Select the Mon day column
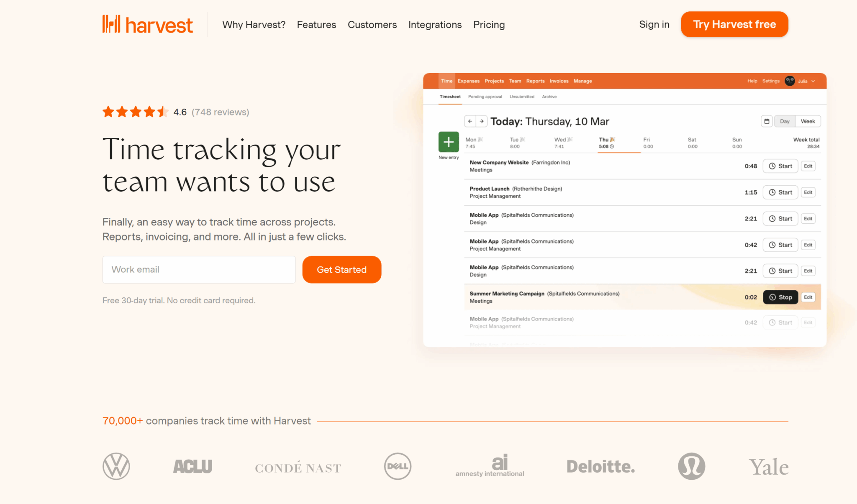Screen dimensions: 857x504 click(x=474, y=143)
